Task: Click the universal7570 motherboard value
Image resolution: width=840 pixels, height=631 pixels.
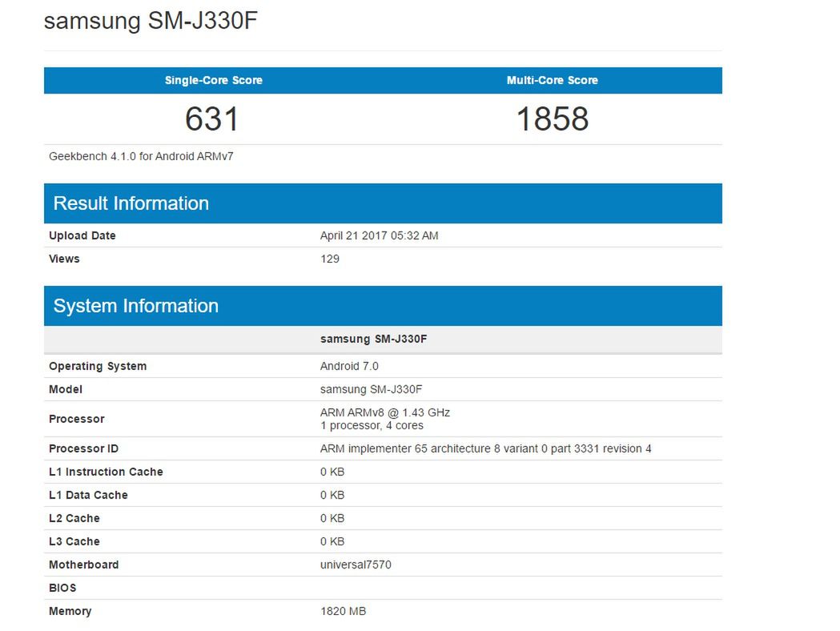Action: [x=354, y=565]
